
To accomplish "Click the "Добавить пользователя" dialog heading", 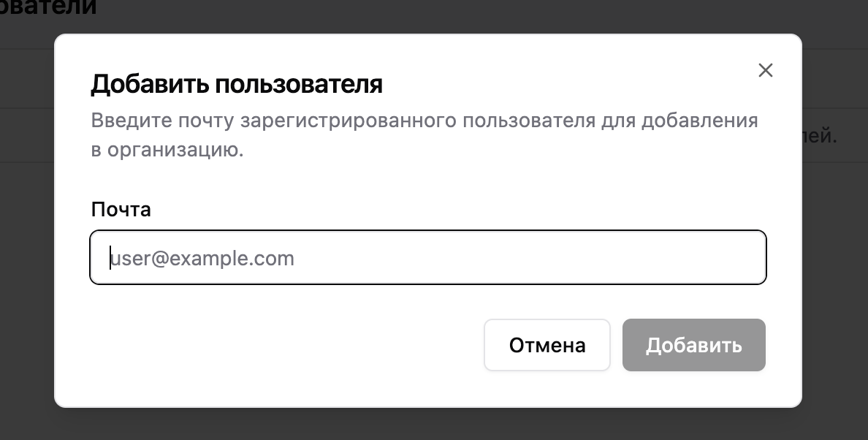I will pos(236,84).
